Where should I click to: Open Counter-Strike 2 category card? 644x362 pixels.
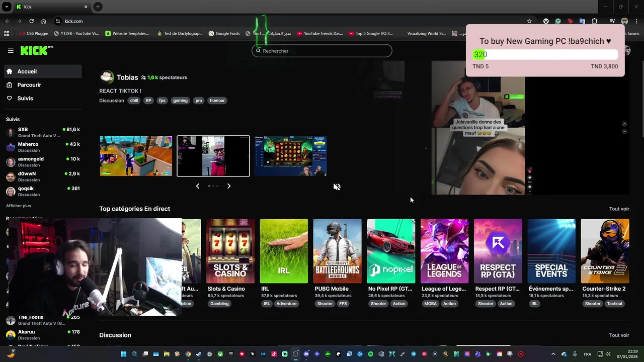605,251
